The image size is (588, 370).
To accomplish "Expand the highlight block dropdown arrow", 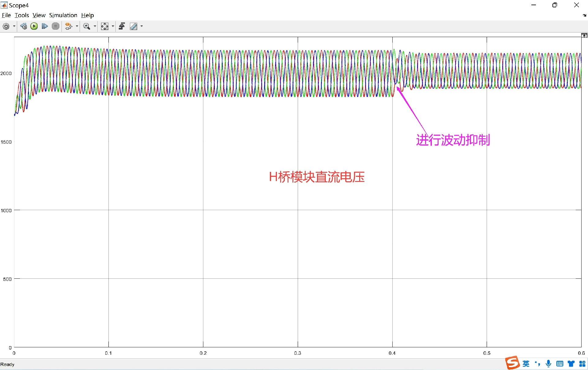I will pyautogui.click(x=77, y=26).
